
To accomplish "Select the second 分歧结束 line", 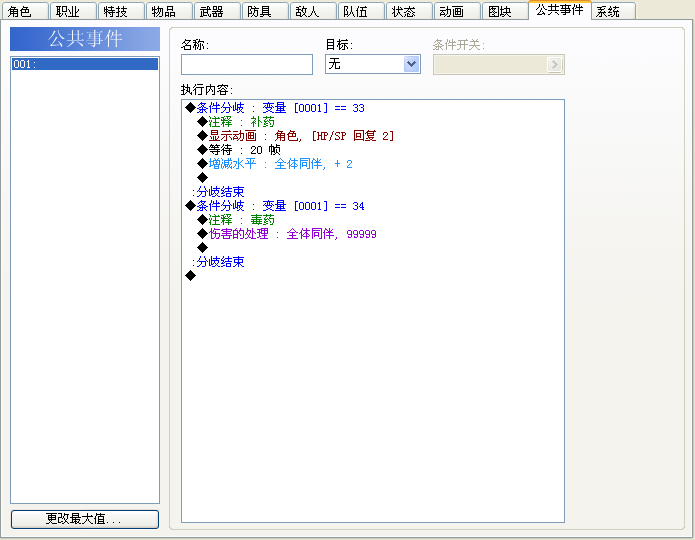I will click(372, 262).
